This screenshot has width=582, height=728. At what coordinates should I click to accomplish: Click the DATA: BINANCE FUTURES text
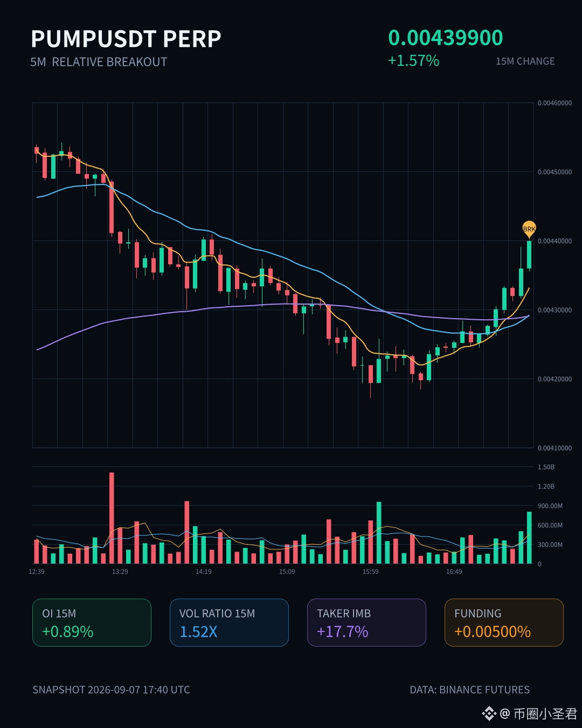point(470,690)
